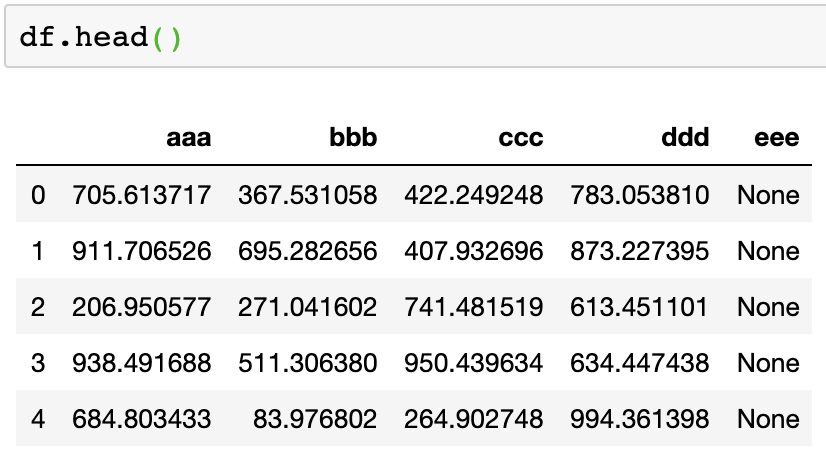Click the ddd column header

(x=686, y=138)
